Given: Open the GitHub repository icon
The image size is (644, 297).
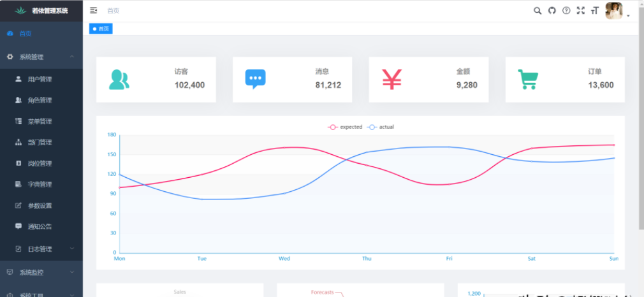Looking at the screenshot, I should [552, 11].
